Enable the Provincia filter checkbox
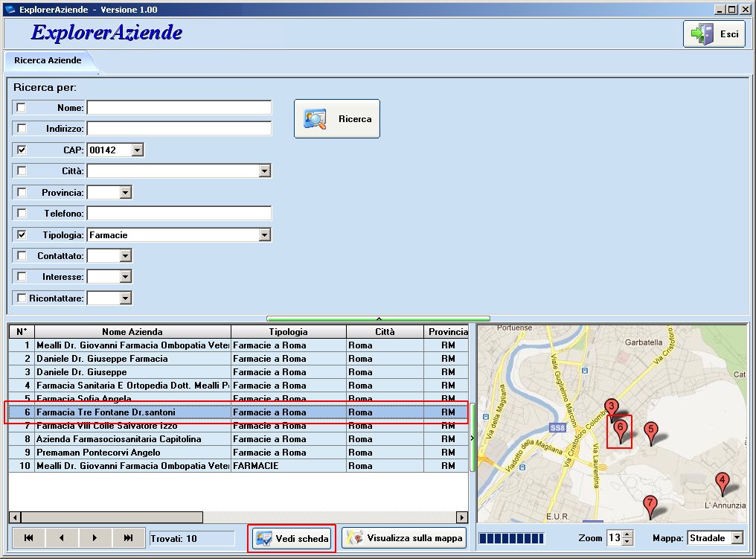 click(22, 192)
